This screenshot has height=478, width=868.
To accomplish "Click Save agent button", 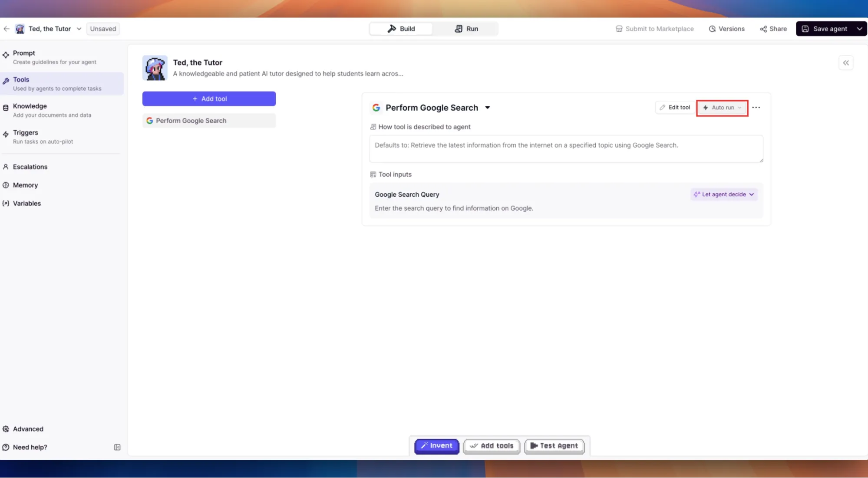I will pos(825,29).
